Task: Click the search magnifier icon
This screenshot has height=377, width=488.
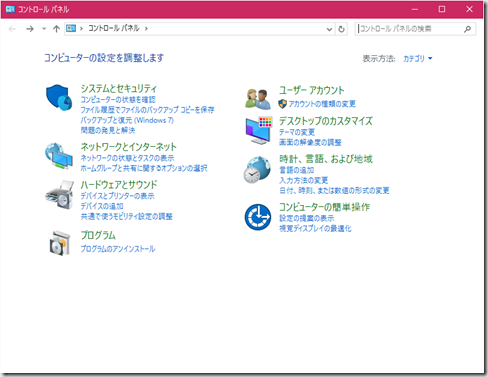Action: (x=467, y=29)
